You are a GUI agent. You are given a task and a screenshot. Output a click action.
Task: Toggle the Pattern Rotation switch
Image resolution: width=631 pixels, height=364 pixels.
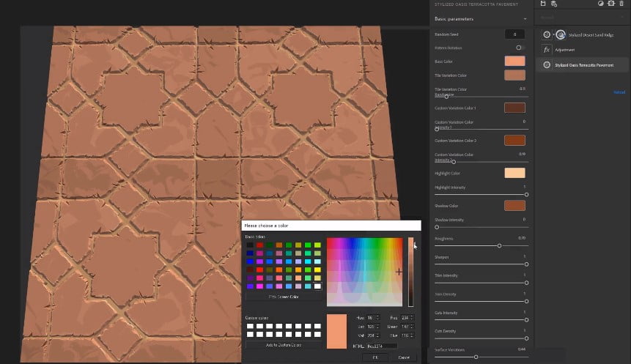pyautogui.click(x=520, y=48)
